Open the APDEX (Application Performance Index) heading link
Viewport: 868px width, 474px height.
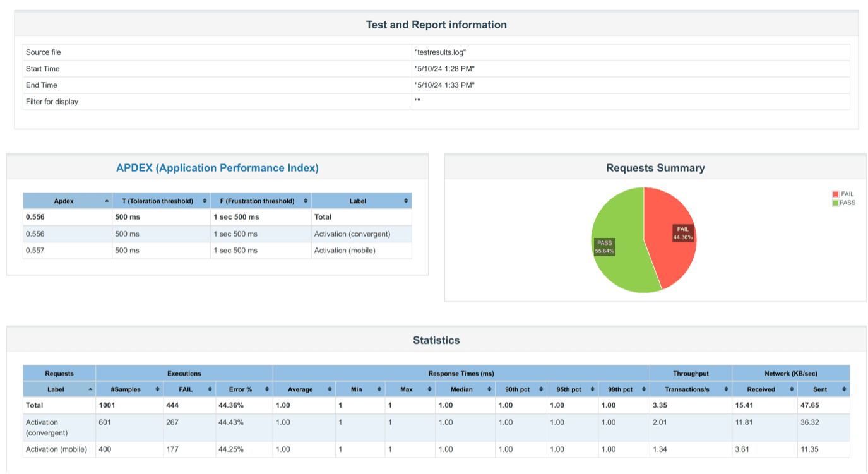coord(217,168)
